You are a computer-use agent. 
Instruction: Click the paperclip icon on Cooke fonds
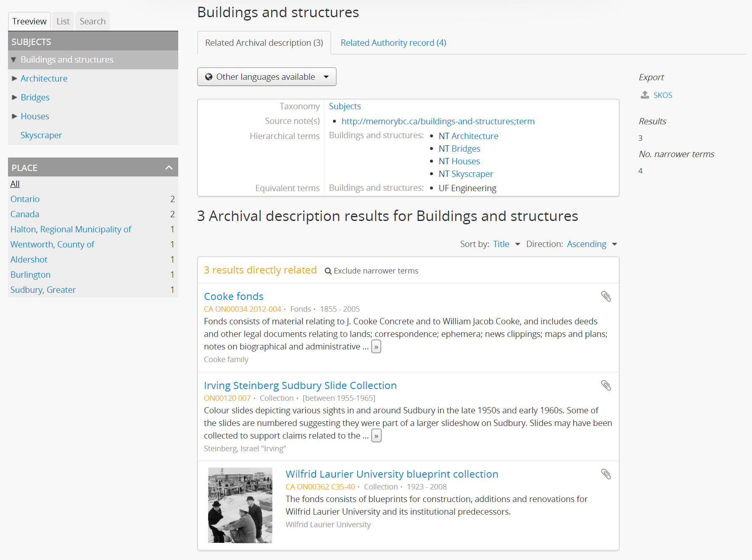[x=607, y=296]
